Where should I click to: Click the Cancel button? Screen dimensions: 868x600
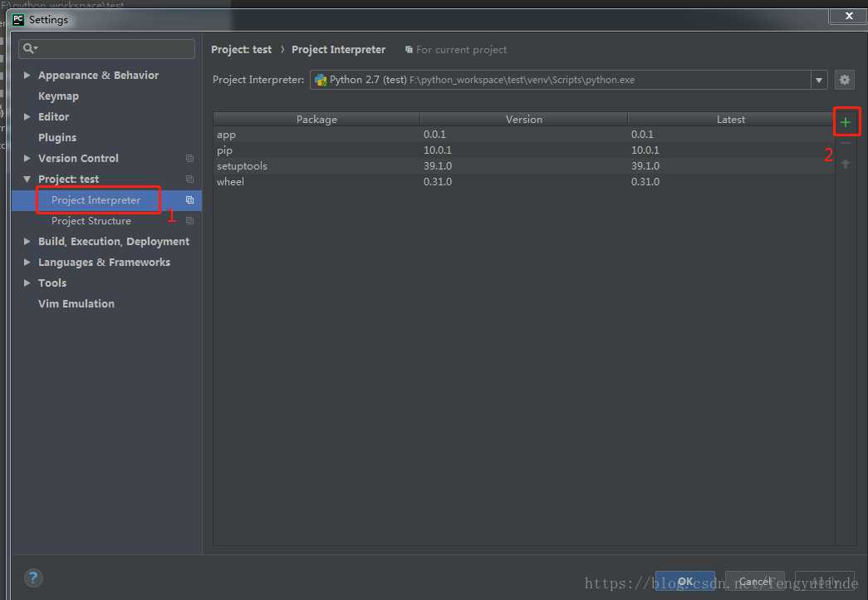coord(754,581)
